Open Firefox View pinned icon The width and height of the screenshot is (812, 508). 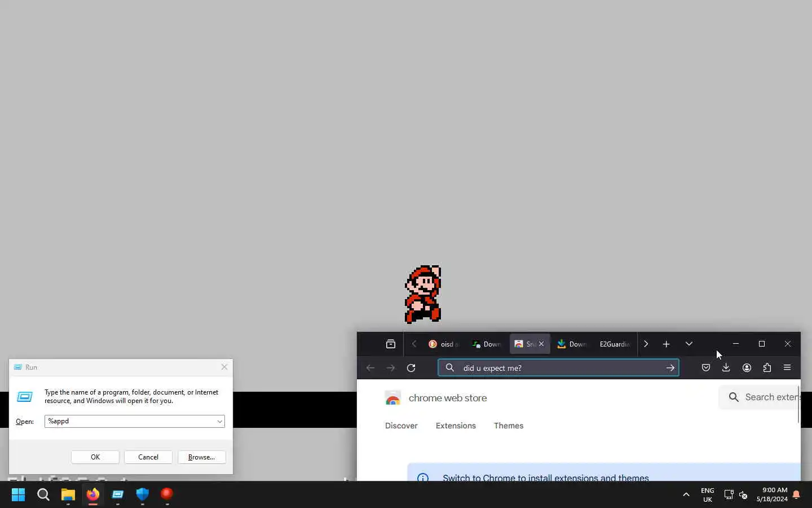(390, 344)
